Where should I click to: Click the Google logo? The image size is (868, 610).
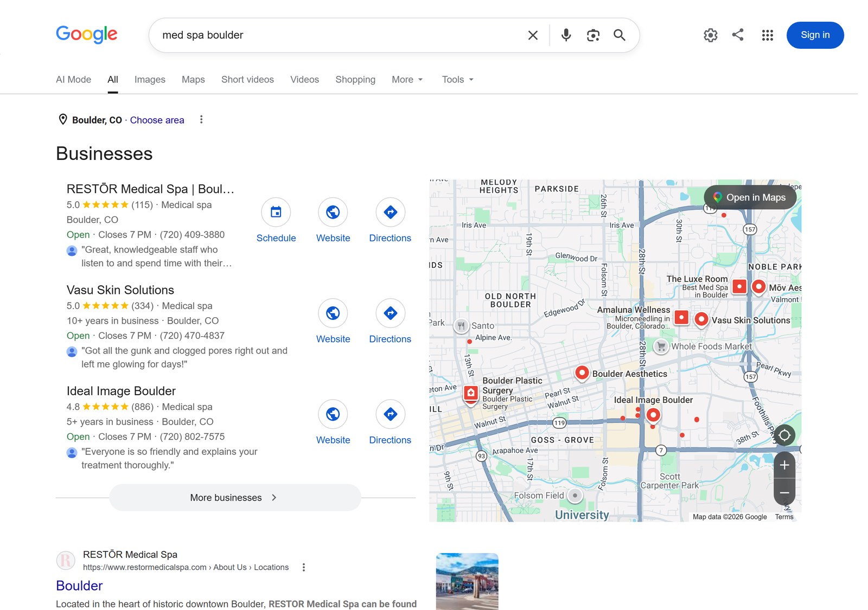(x=87, y=35)
